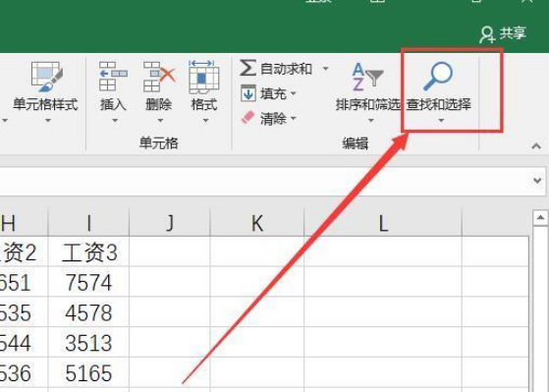Select the column H cell ending in 536
549x392 pixels.
pos(24,372)
